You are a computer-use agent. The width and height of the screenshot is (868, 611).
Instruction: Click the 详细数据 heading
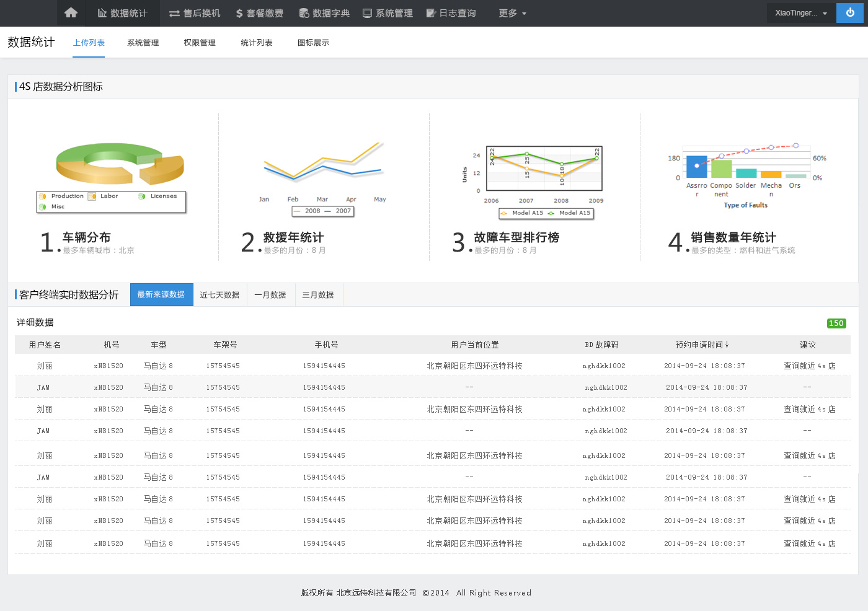pyautogui.click(x=35, y=322)
